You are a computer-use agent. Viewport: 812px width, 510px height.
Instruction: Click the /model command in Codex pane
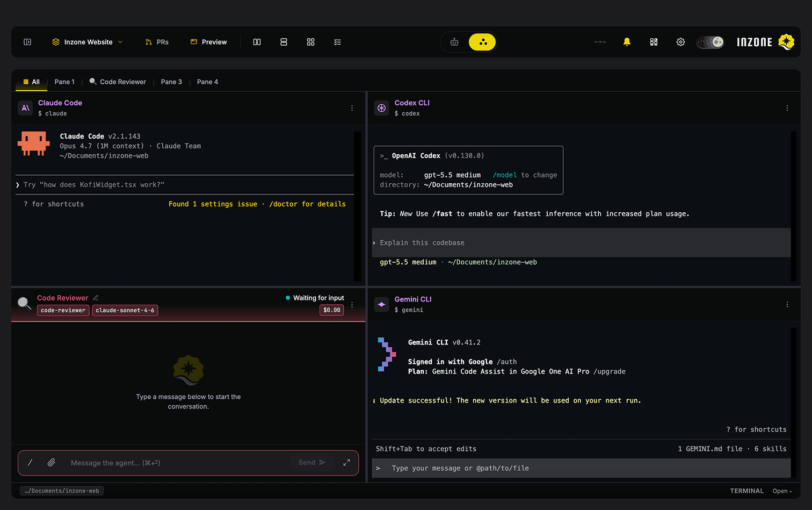tap(505, 175)
